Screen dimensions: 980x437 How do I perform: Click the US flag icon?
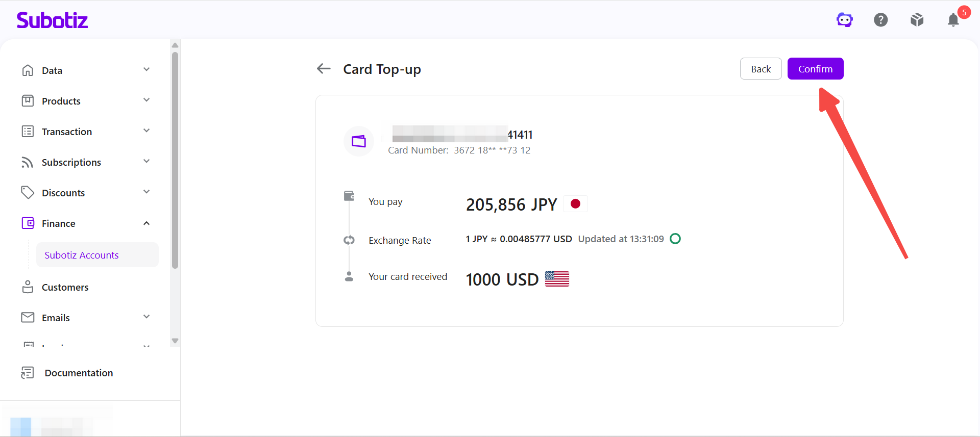557,279
